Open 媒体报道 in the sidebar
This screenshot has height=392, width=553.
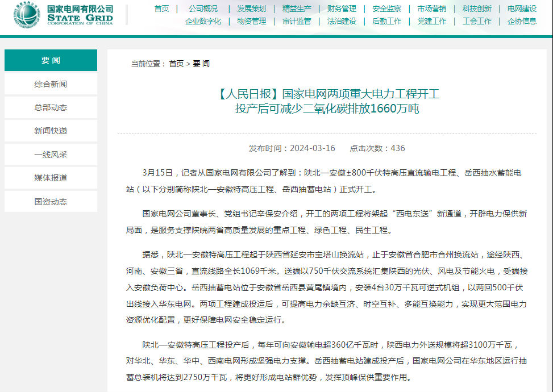click(x=51, y=178)
